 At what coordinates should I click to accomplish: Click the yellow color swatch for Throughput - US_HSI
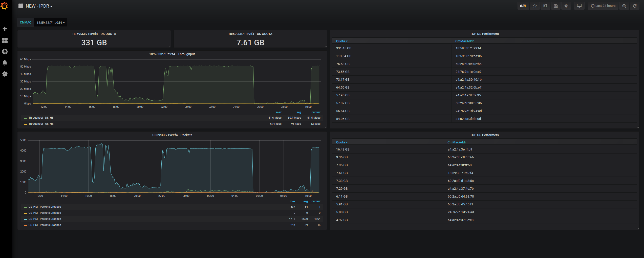(25, 124)
